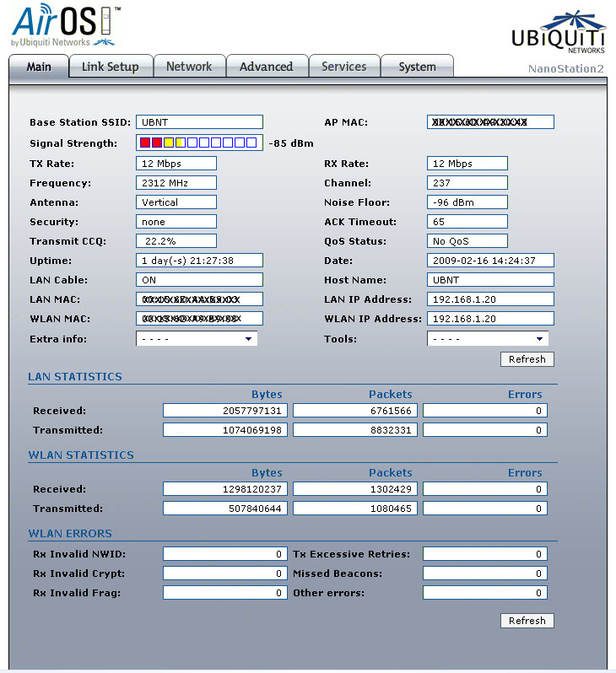This screenshot has width=616, height=673.
Task: Click the Frequency 2312 MHz field
Action: 176,183
